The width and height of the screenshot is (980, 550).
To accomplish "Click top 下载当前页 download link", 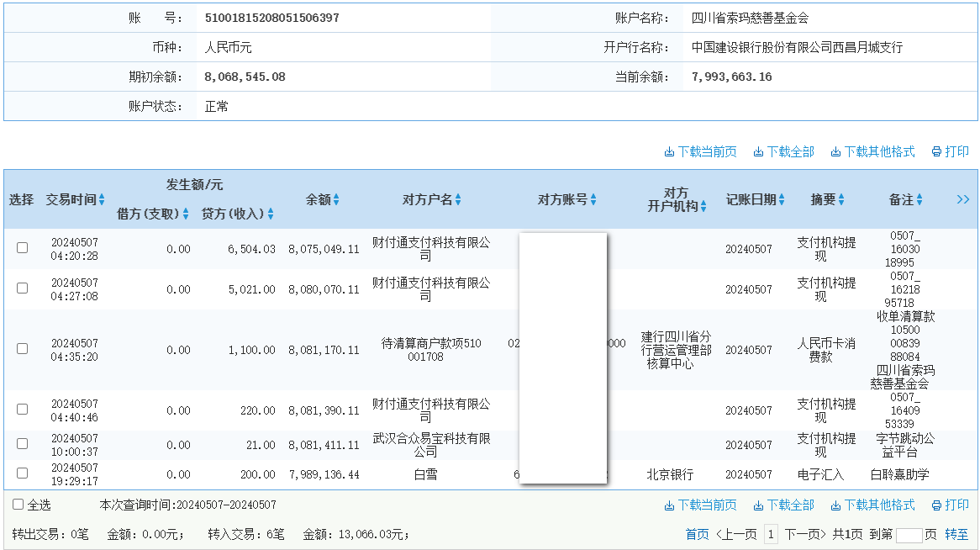I will tap(700, 152).
